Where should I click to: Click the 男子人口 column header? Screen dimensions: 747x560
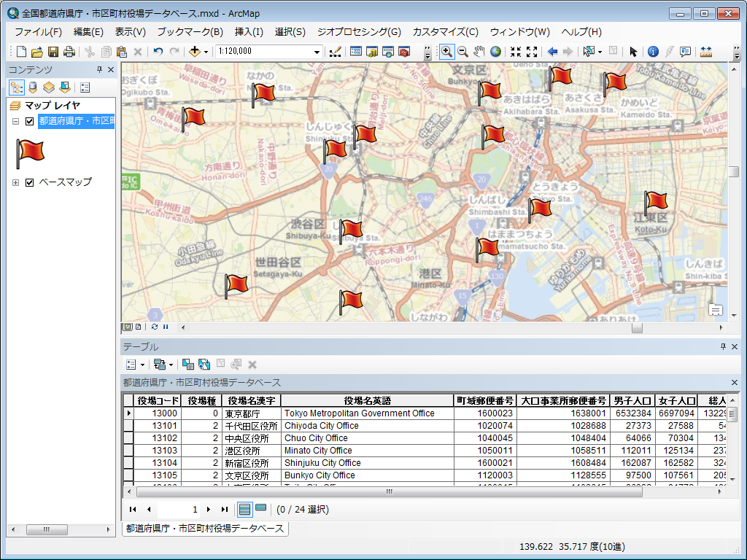(632, 400)
